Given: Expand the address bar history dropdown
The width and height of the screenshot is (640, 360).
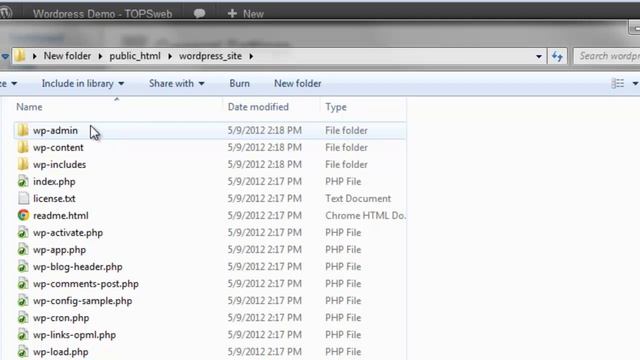Looking at the screenshot, I should point(539,56).
